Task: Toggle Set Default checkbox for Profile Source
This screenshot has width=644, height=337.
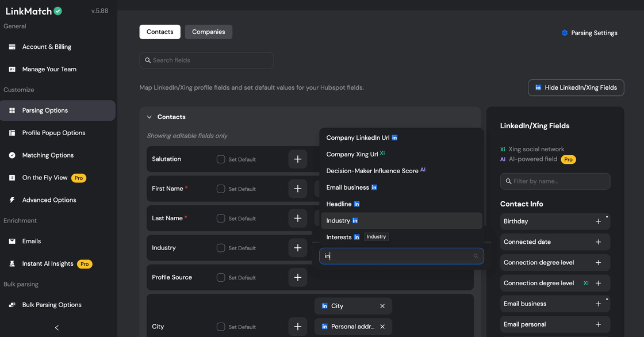Action: coord(221,277)
